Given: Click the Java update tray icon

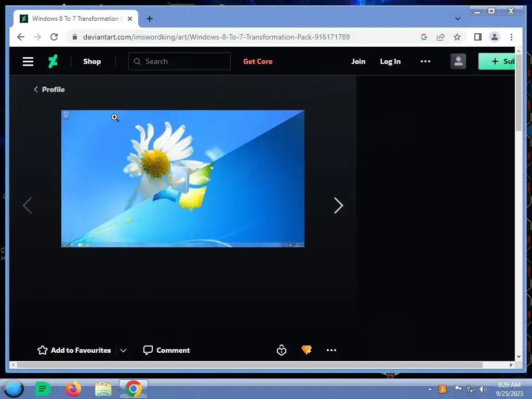Looking at the screenshot, I should pyautogui.click(x=443, y=389).
